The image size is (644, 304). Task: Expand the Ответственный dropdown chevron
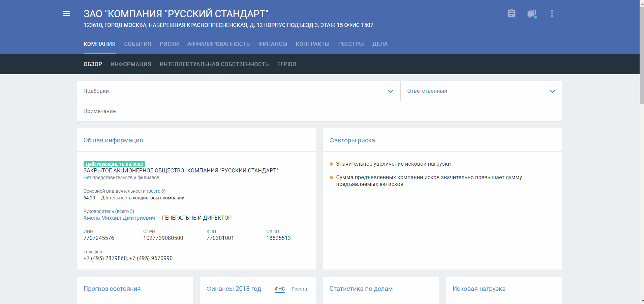pyautogui.click(x=552, y=91)
